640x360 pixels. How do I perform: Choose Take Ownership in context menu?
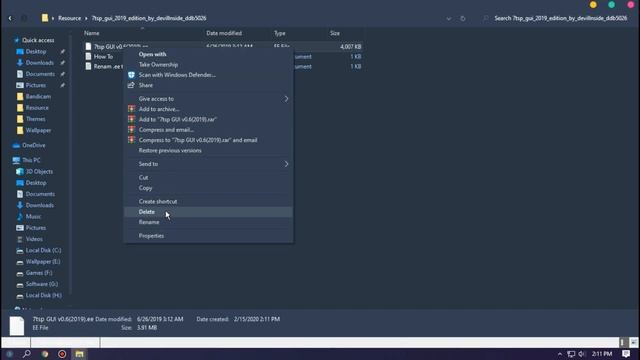pos(158,64)
